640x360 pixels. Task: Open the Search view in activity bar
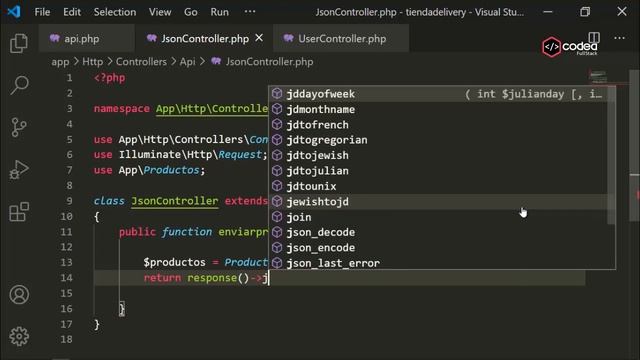pos(19,85)
